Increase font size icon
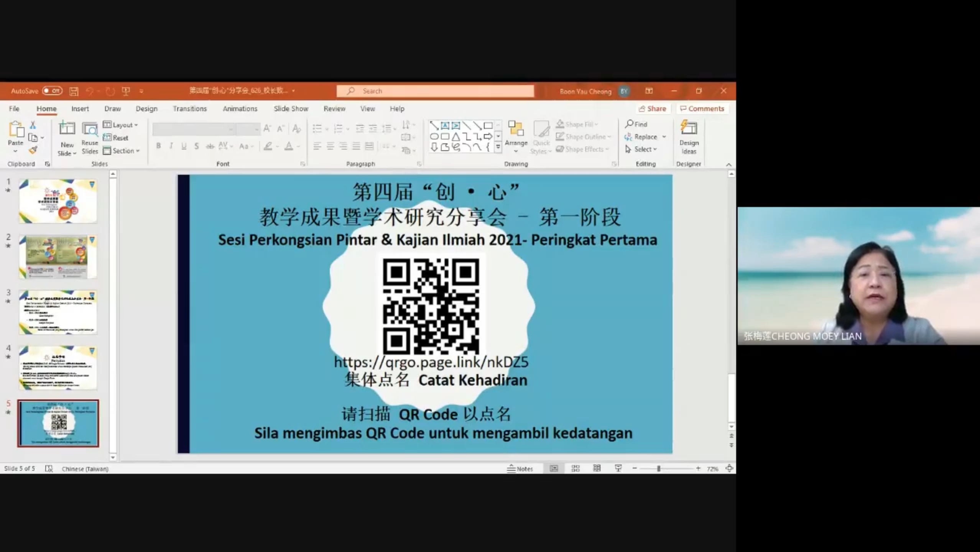The height and width of the screenshot is (552, 980). click(x=267, y=128)
